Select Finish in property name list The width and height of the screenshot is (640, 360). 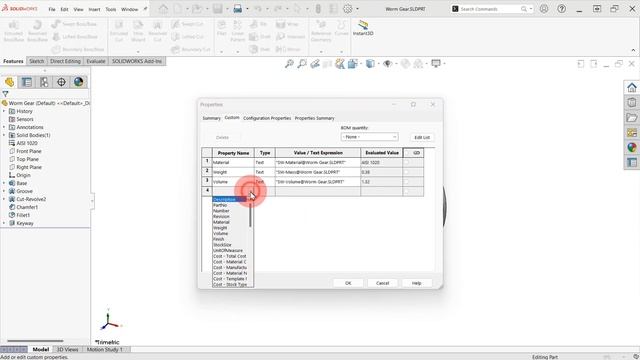click(218, 239)
